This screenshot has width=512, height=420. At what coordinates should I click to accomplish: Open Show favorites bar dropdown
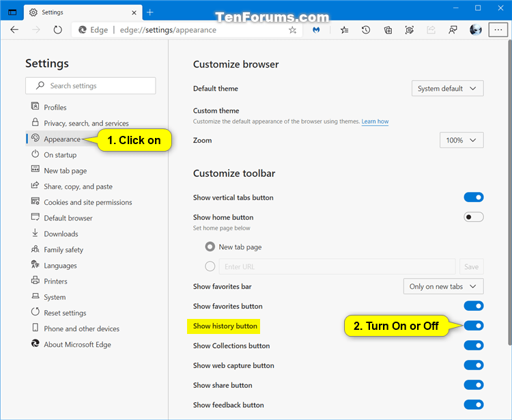tap(443, 286)
